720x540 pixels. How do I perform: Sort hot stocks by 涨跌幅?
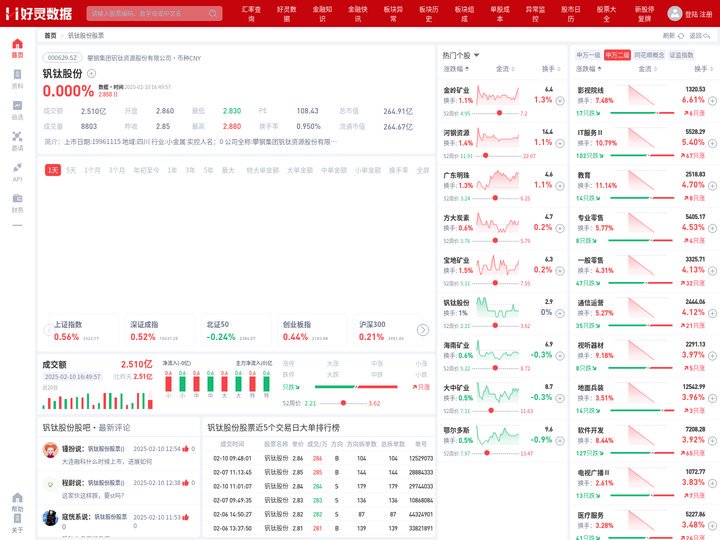click(456, 69)
